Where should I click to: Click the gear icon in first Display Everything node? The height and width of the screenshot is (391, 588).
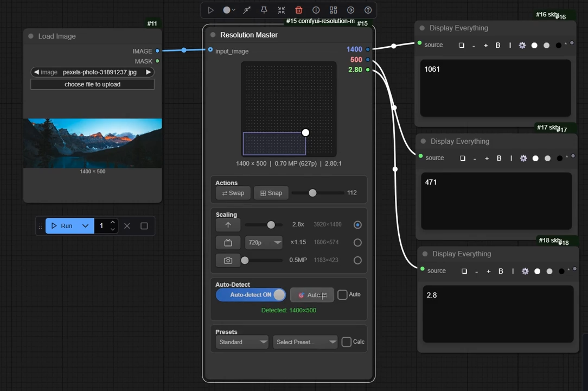click(x=522, y=46)
